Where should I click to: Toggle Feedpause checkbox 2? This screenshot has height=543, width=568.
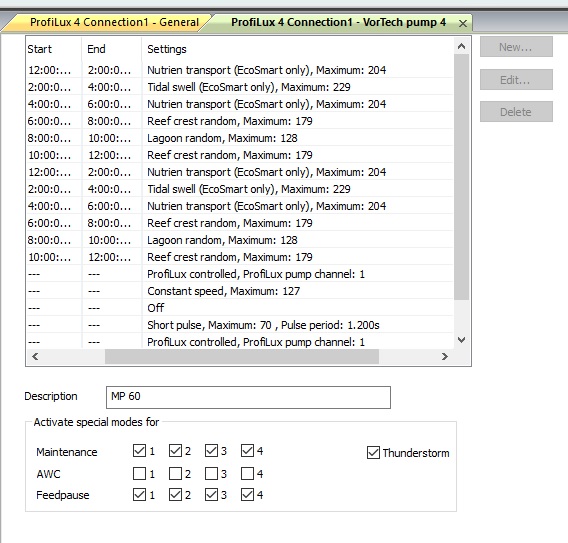pyautogui.click(x=175, y=495)
